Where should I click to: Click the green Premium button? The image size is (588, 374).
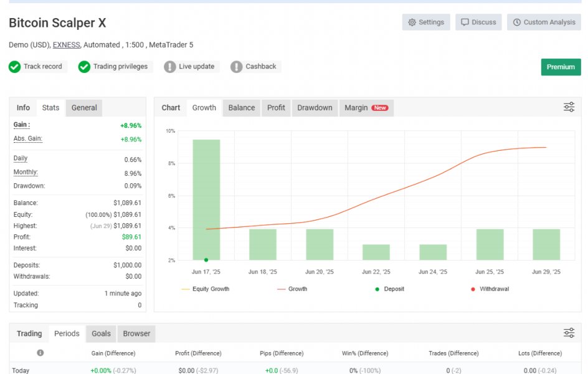(x=561, y=67)
